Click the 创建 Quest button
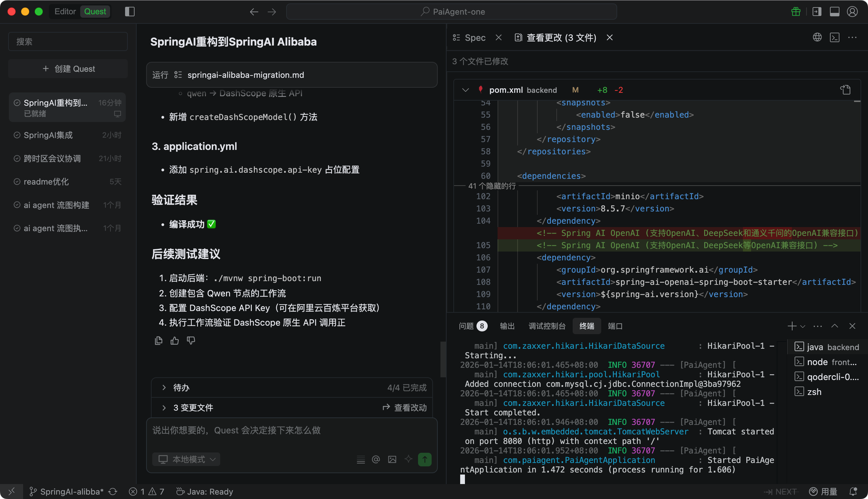Viewport: 868px width, 499px height. click(x=68, y=69)
